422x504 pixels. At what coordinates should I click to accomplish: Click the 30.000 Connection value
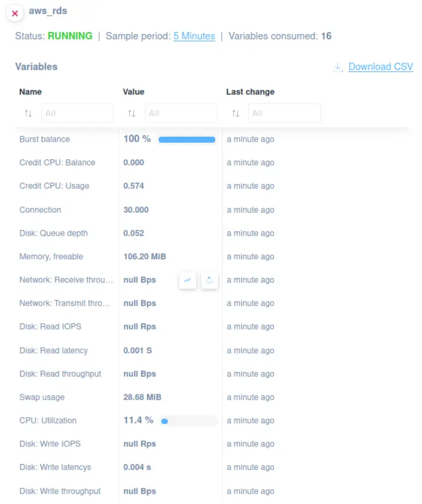click(x=136, y=210)
